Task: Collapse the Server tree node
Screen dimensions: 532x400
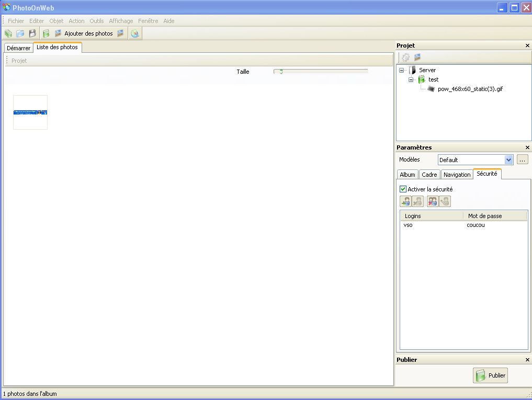Action: pyautogui.click(x=401, y=70)
